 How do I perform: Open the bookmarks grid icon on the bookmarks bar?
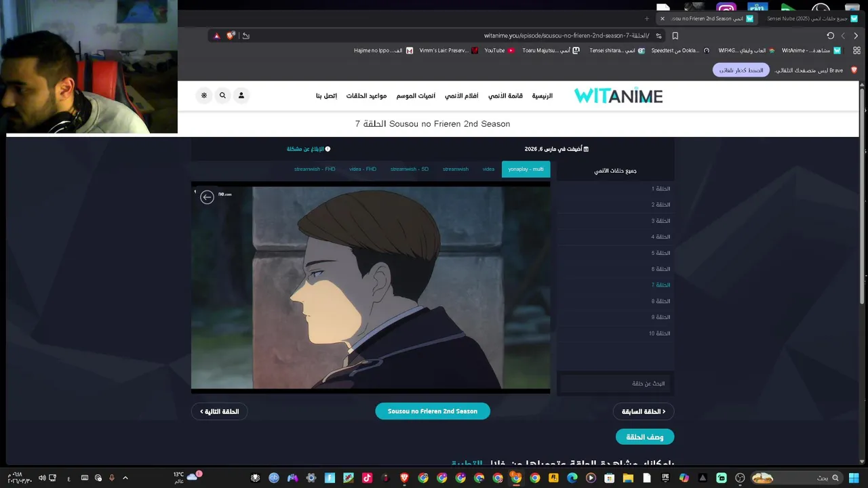[x=856, y=51]
